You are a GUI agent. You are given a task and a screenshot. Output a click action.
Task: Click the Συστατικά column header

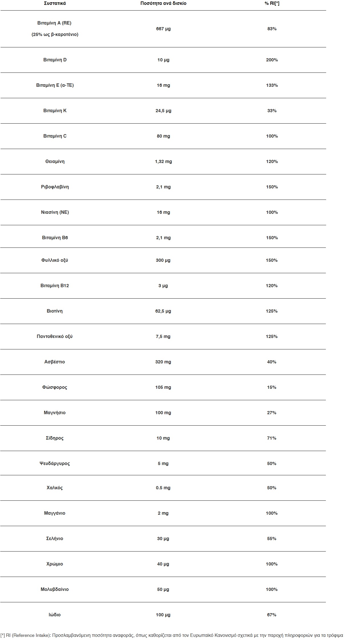(55, 3)
